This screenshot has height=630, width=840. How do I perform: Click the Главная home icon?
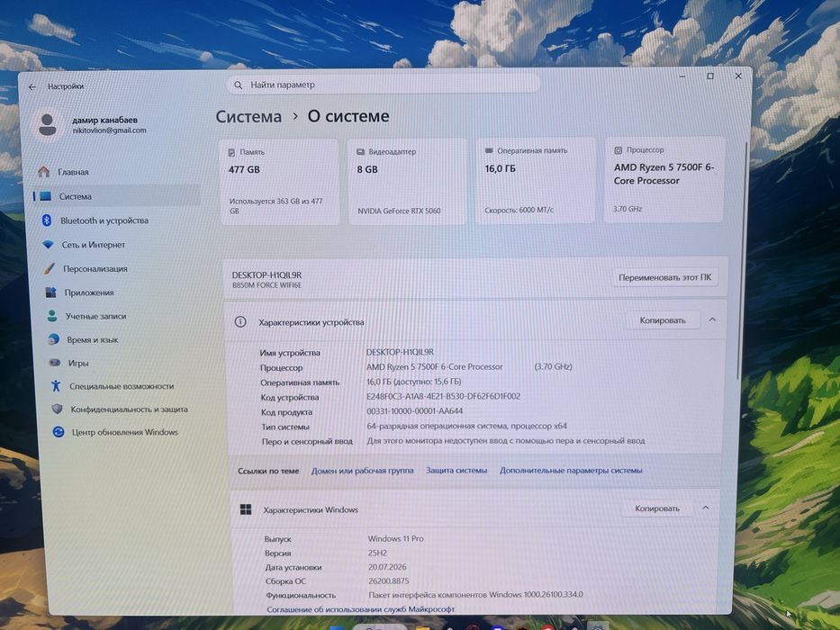point(44,171)
